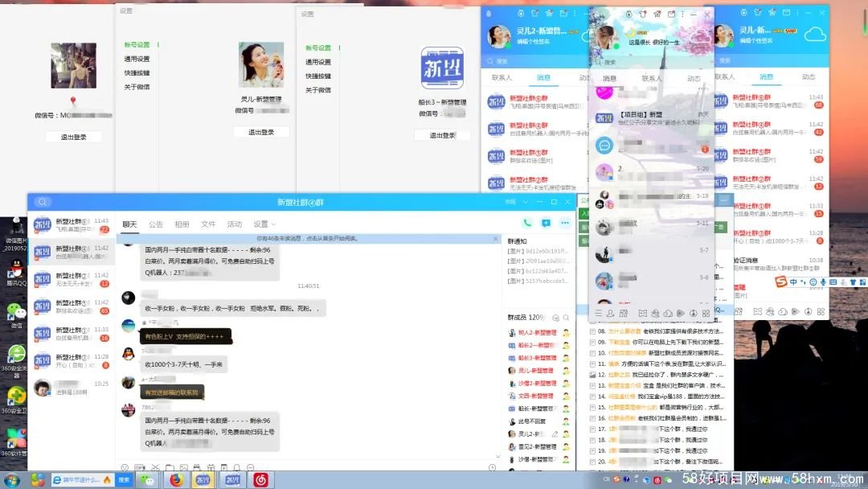Viewport: 868px width, 489px height.
Task: Open the 活动 tab in the group chat
Action: 234,224
